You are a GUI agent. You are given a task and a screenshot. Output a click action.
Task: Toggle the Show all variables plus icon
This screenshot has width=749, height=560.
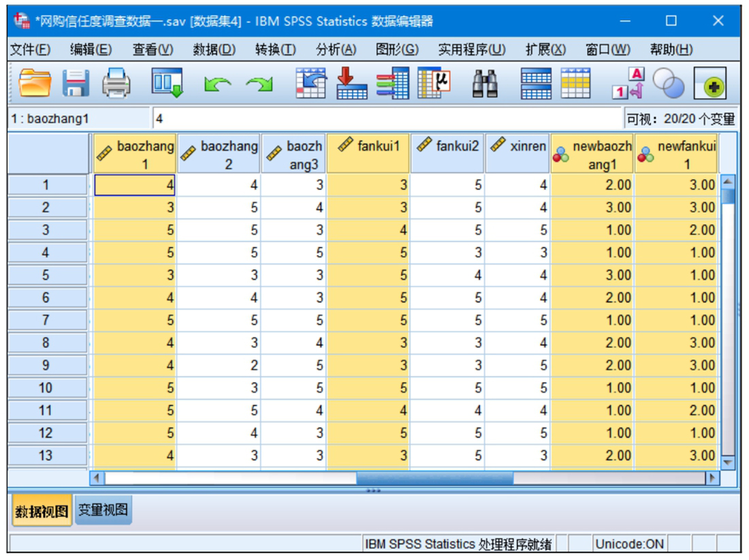tap(710, 84)
